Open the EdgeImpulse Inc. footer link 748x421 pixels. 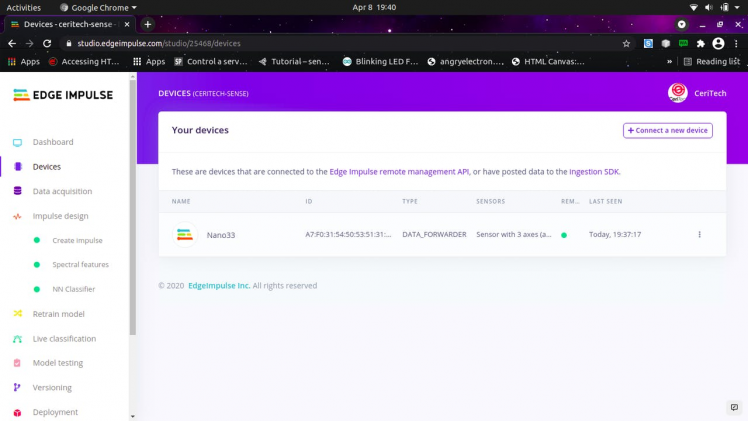click(219, 286)
